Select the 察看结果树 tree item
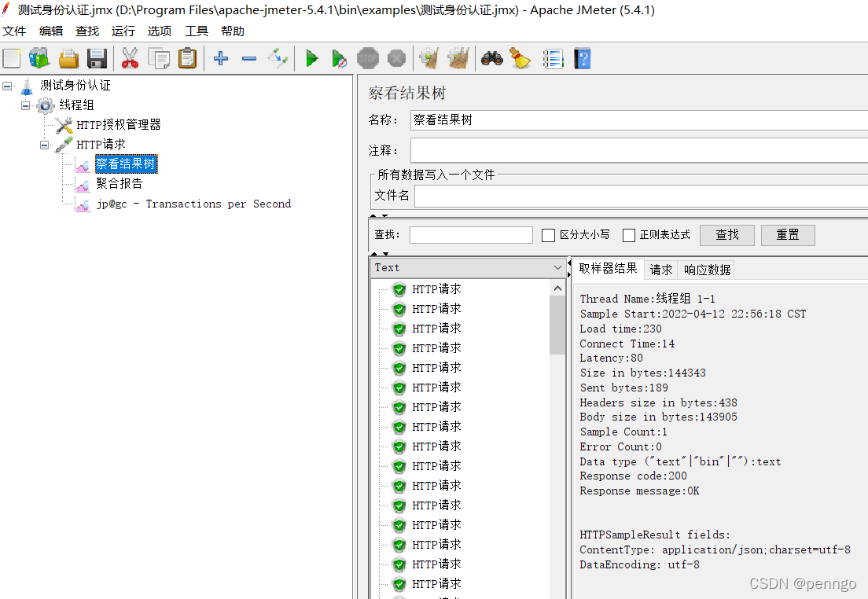This screenshot has width=868, height=599. pos(127,164)
